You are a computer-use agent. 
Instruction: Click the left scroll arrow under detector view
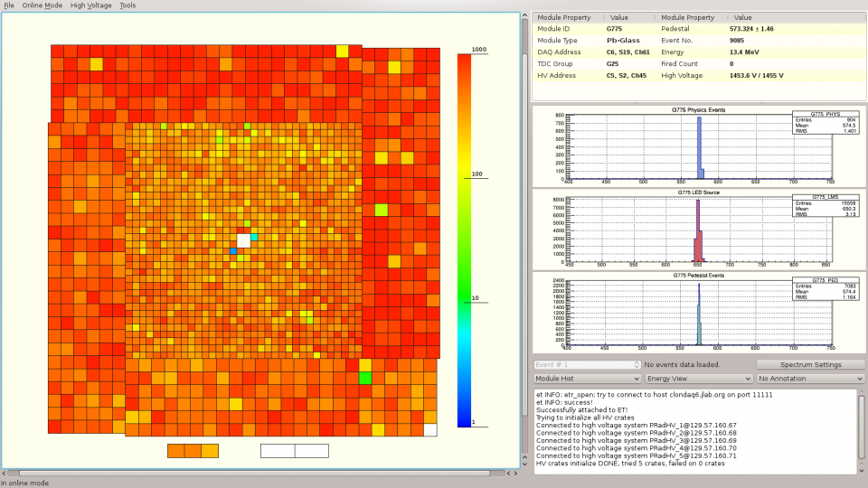click(x=4, y=474)
